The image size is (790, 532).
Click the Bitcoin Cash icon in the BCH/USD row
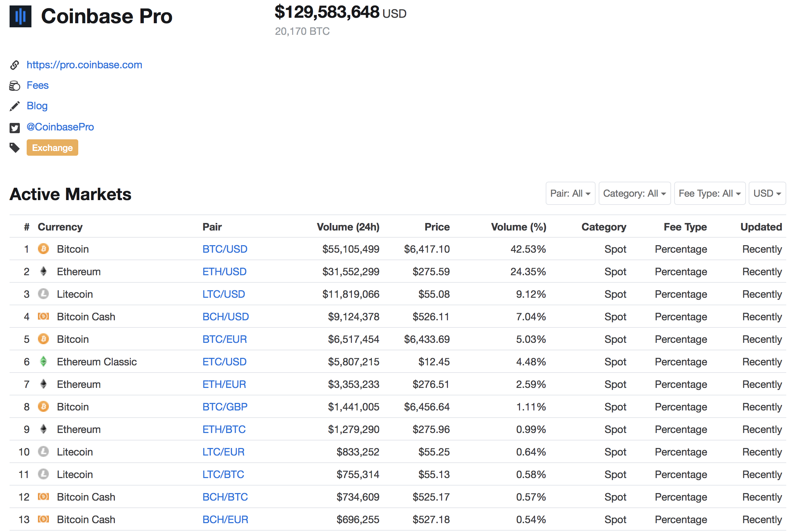pyautogui.click(x=43, y=316)
